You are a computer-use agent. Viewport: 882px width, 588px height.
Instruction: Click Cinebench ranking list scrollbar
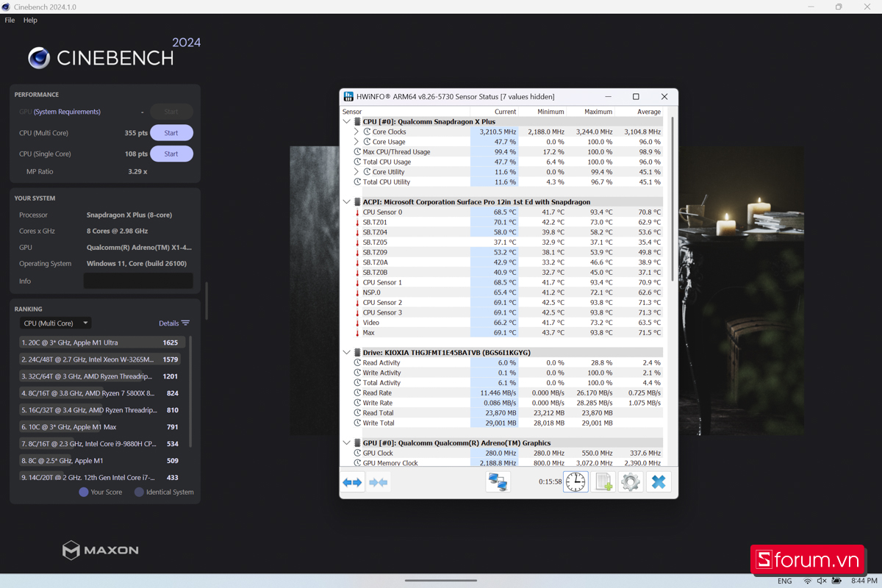pos(190,391)
